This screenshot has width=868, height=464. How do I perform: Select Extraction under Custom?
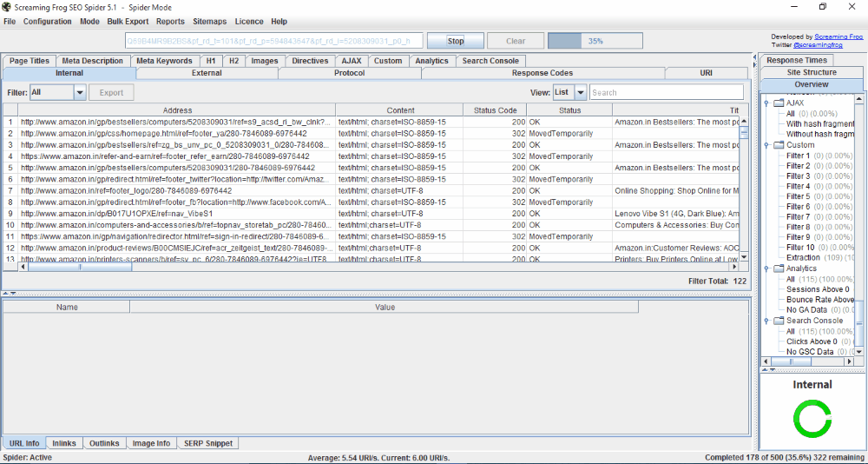(803, 258)
